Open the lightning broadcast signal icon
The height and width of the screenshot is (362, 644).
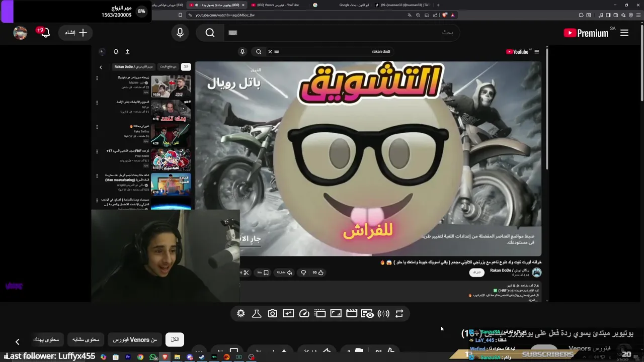pyautogui.click(x=383, y=314)
